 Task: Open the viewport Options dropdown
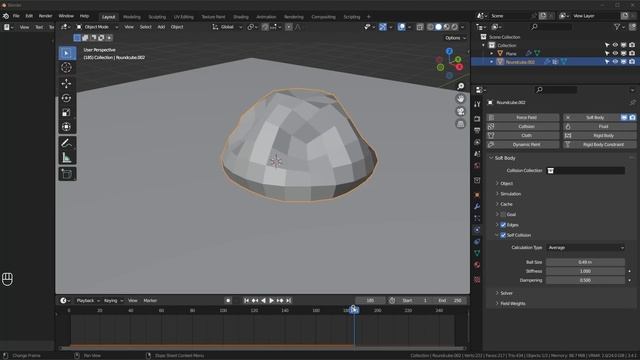click(x=455, y=38)
